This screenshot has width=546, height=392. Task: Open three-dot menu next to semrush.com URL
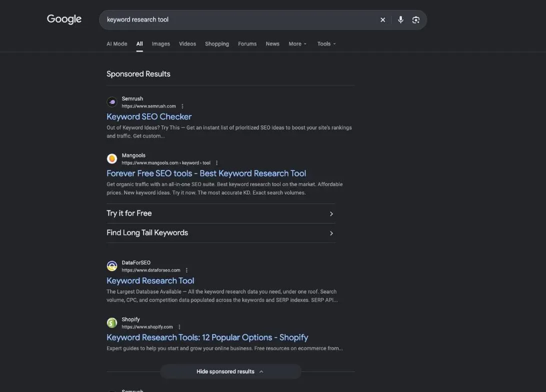[x=183, y=106]
